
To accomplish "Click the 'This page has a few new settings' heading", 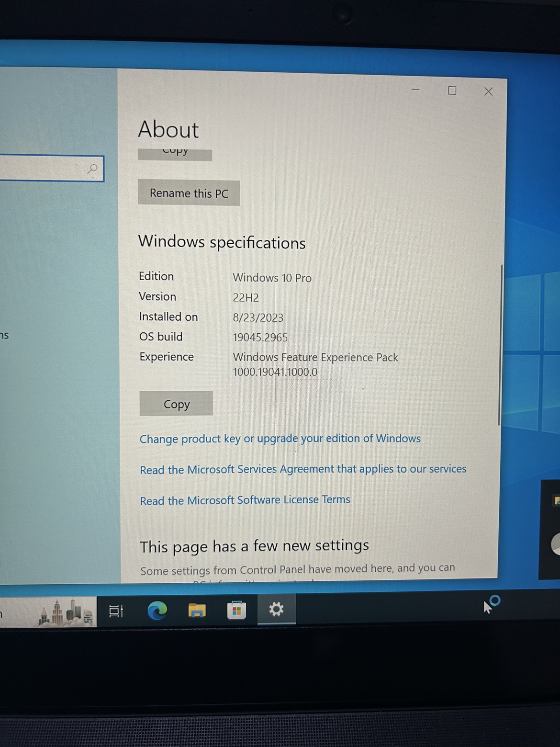I will point(254,546).
